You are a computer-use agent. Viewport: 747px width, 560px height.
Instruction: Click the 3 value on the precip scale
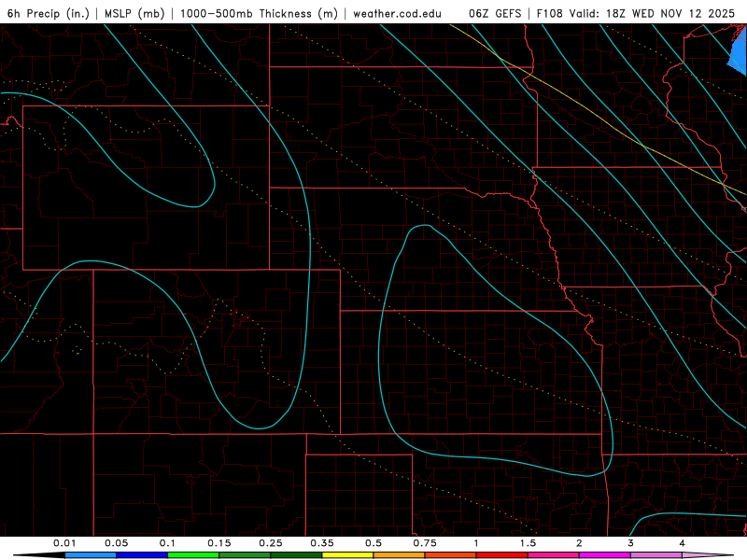tap(631, 543)
